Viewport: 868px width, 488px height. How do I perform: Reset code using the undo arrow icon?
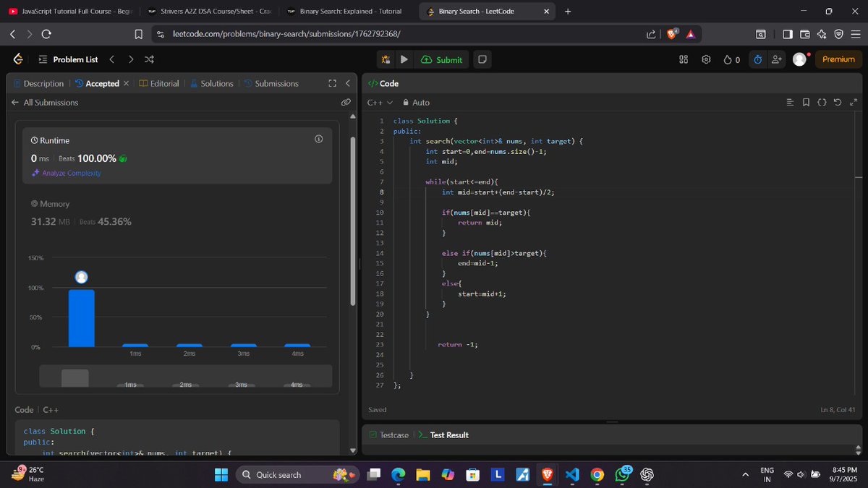[x=838, y=103]
